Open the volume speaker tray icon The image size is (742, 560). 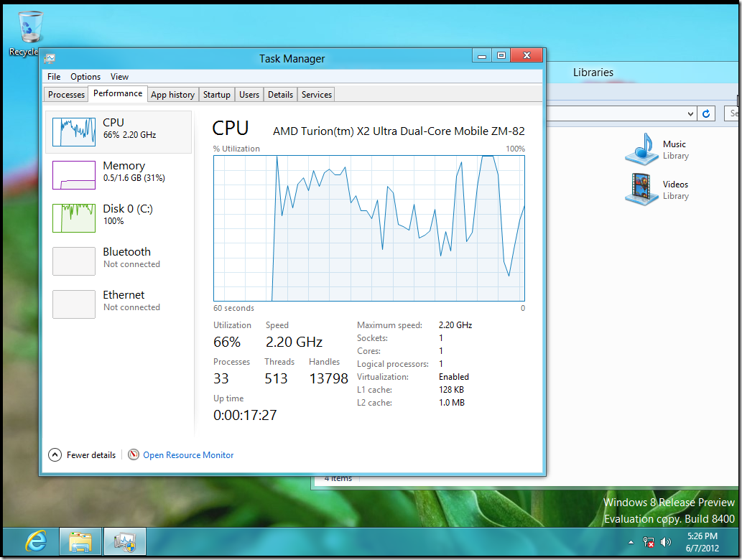click(665, 542)
